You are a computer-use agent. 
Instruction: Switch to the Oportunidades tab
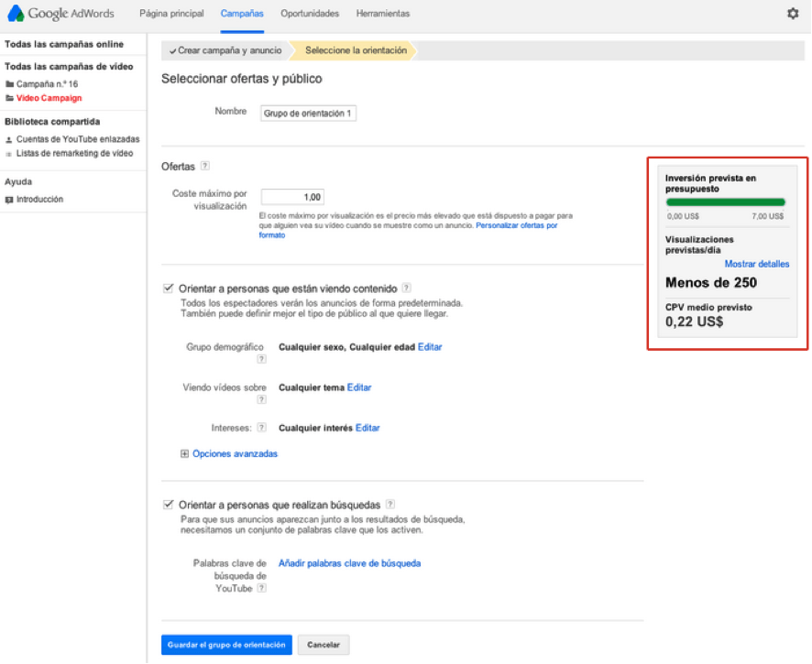[310, 14]
